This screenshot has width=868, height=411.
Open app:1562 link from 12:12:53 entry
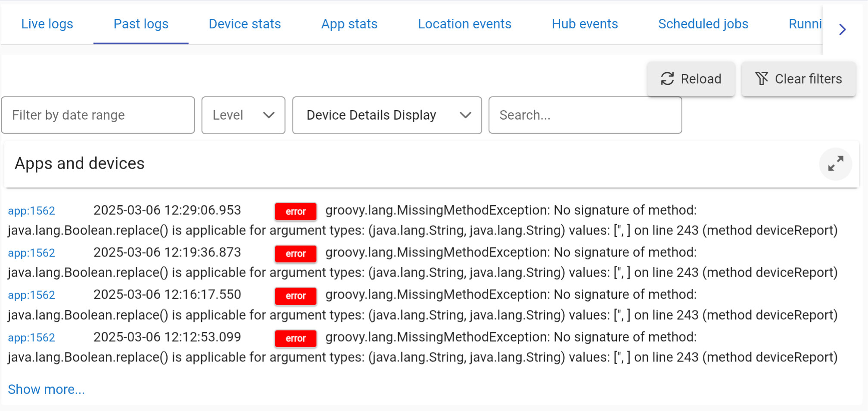click(x=31, y=338)
